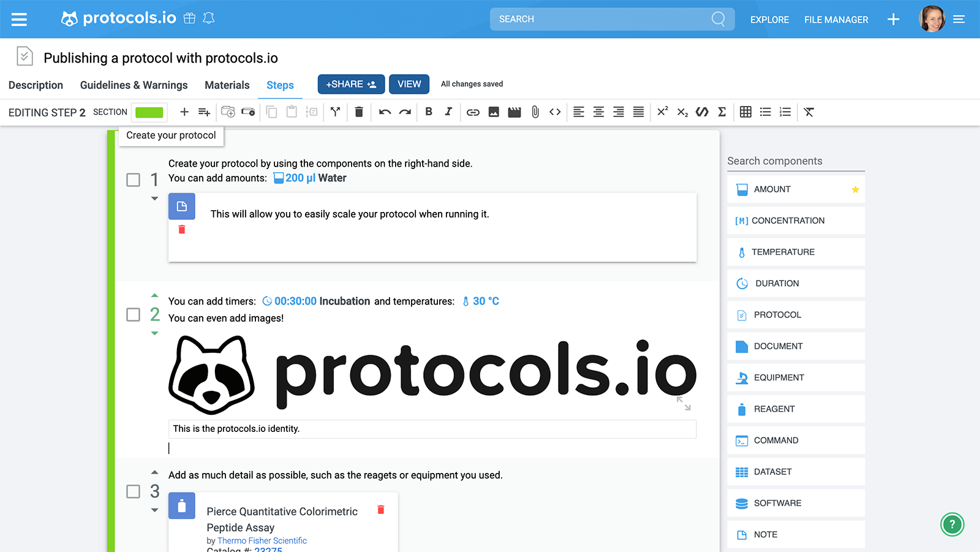Open the Description tab
The height and width of the screenshot is (552, 980).
click(x=36, y=85)
